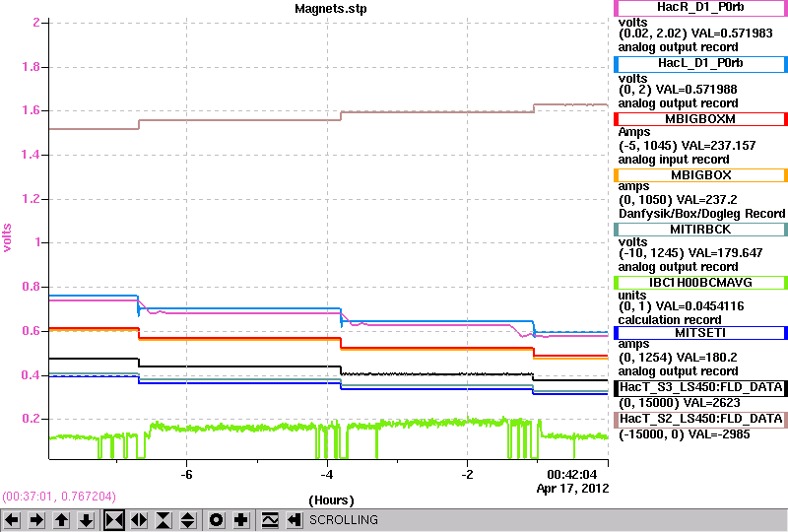Image resolution: width=788 pixels, height=532 pixels.
Task: Pan the graph right with the right arrow
Action: tap(36, 520)
